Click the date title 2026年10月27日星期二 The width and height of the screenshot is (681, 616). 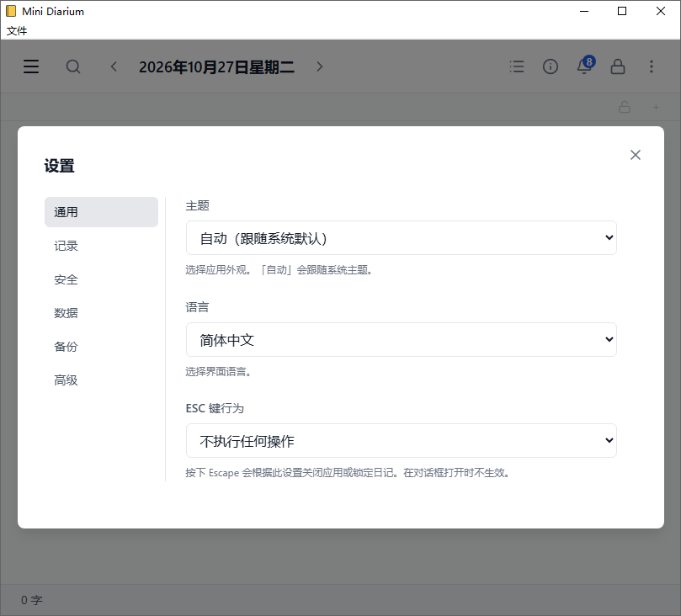pyautogui.click(x=216, y=66)
